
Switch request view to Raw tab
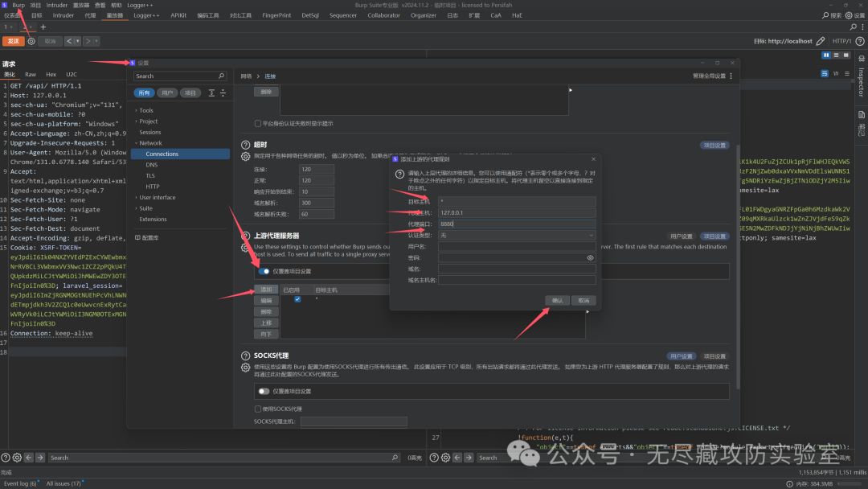(31, 74)
